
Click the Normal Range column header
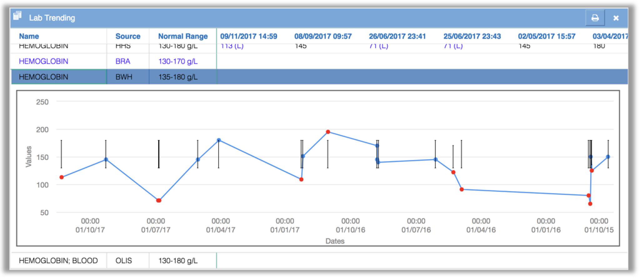click(x=183, y=36)
